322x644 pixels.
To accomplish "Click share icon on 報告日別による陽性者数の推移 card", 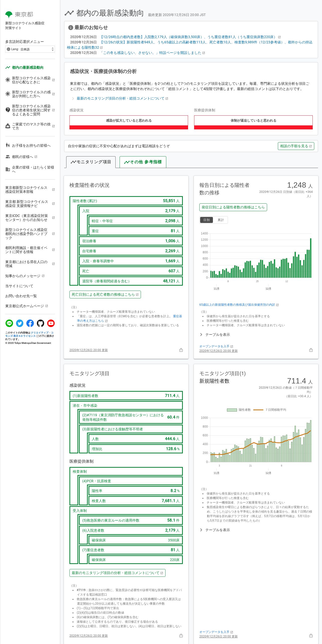I will point(311,350).
